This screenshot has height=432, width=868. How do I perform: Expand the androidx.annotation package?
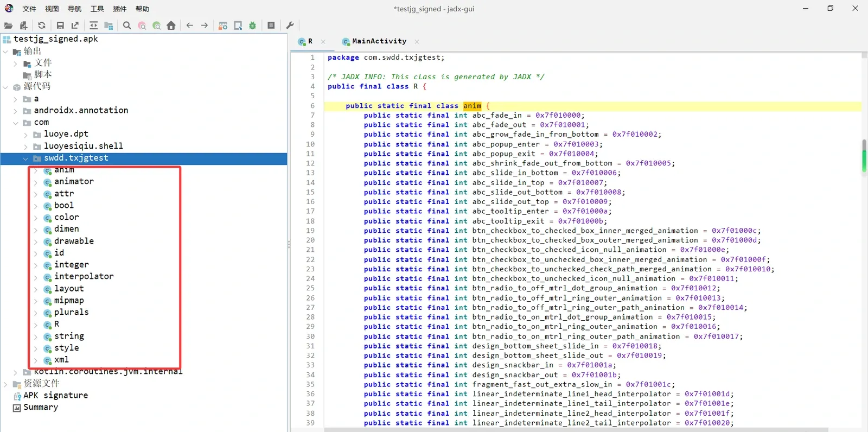pyautogui.click(x=15, y=111)
